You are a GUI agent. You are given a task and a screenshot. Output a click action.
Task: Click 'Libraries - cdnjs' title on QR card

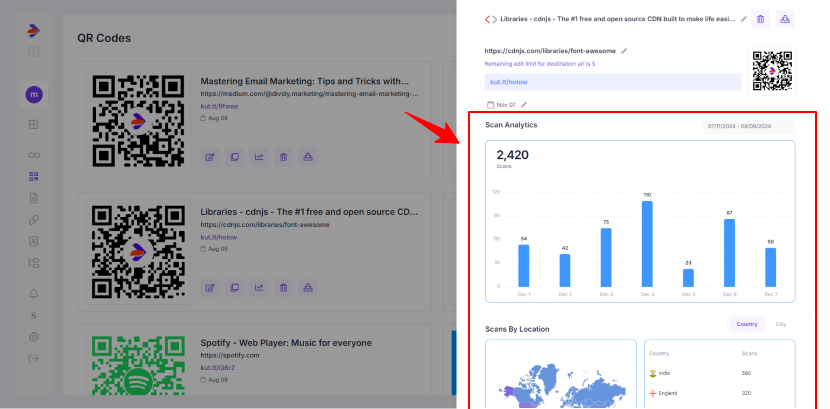[309, 212]
